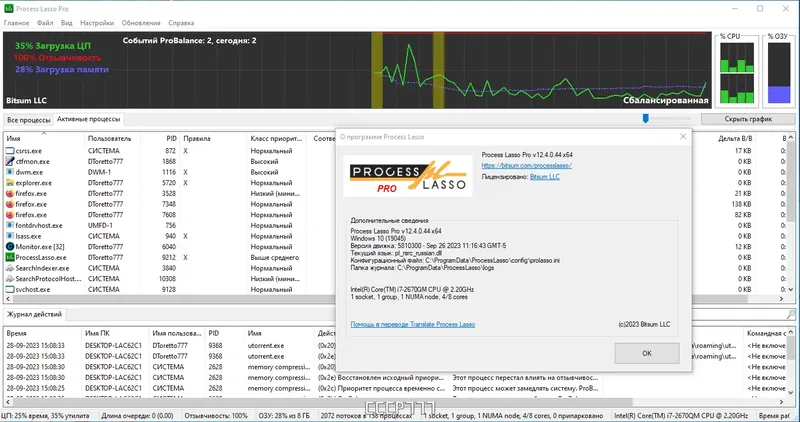Click the search magnifier icon in action log
Image resolution: width=800 pixels, height=422 pixels.
coord(791,314)
